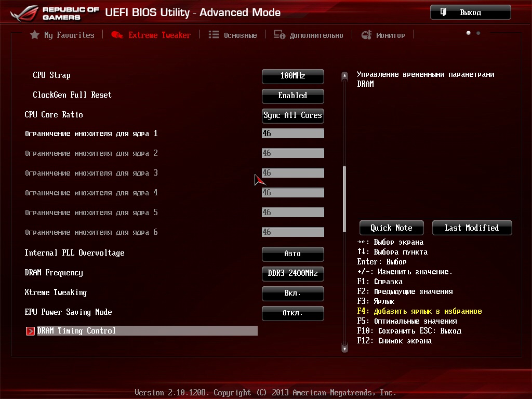Click the vertical scrollbar thumb

344,198
